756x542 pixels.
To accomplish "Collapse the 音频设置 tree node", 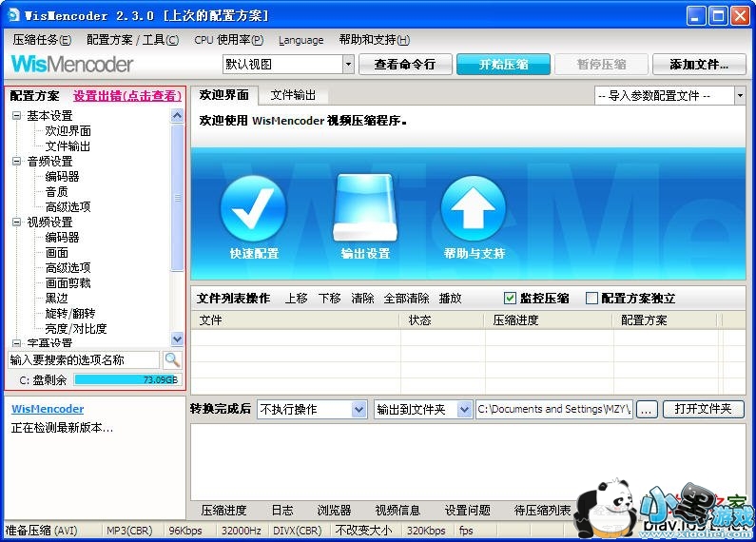I will [x=16, y=161].
